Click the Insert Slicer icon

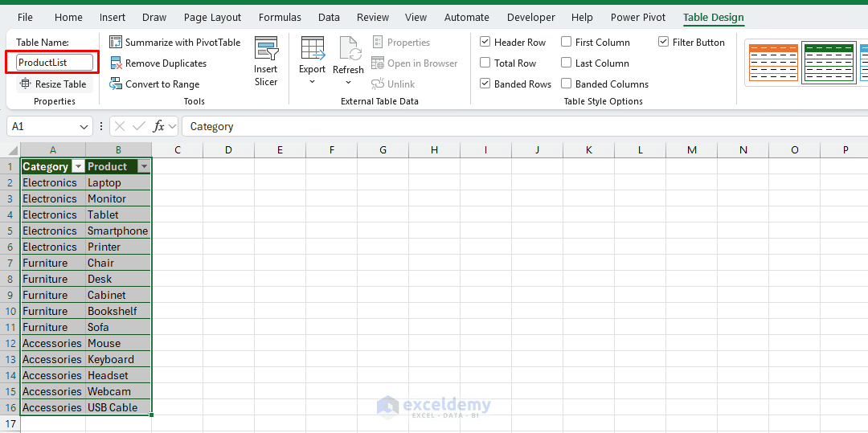pos(266,49)
